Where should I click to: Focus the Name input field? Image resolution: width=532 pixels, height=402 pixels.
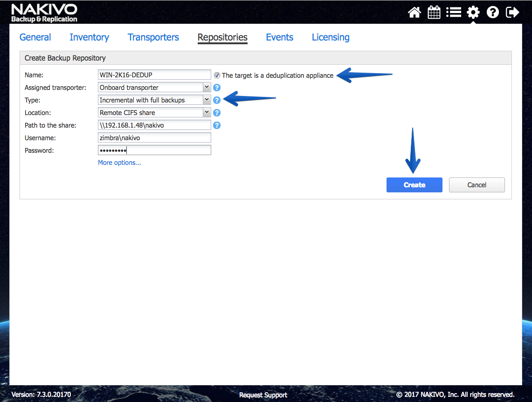click(154, 75)
